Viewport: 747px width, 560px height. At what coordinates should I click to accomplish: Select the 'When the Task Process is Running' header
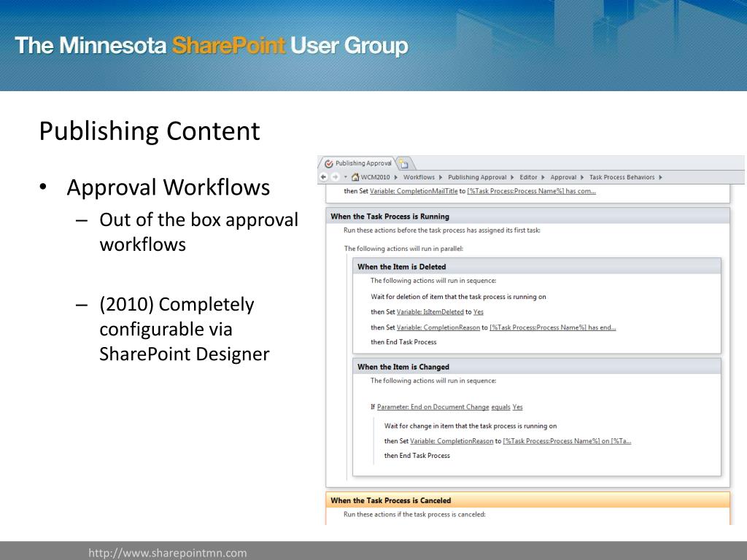click(x=528, y=216)
